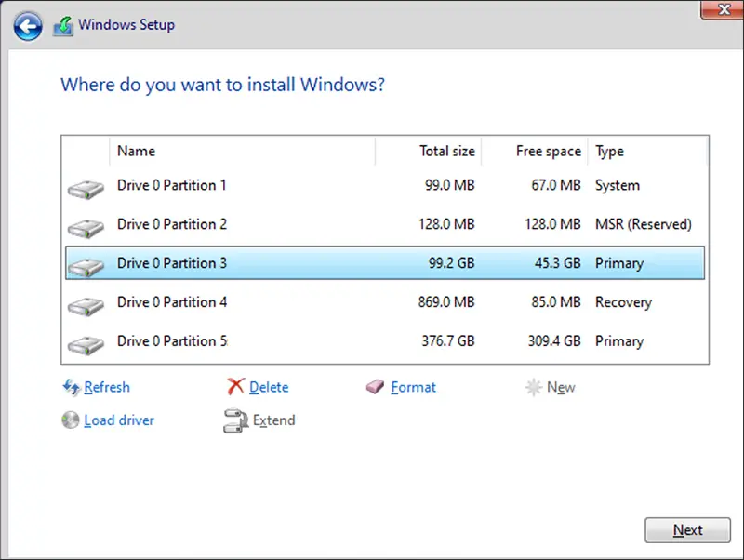Select the Drive 0 Partition 1 row

tap(385, 185)
